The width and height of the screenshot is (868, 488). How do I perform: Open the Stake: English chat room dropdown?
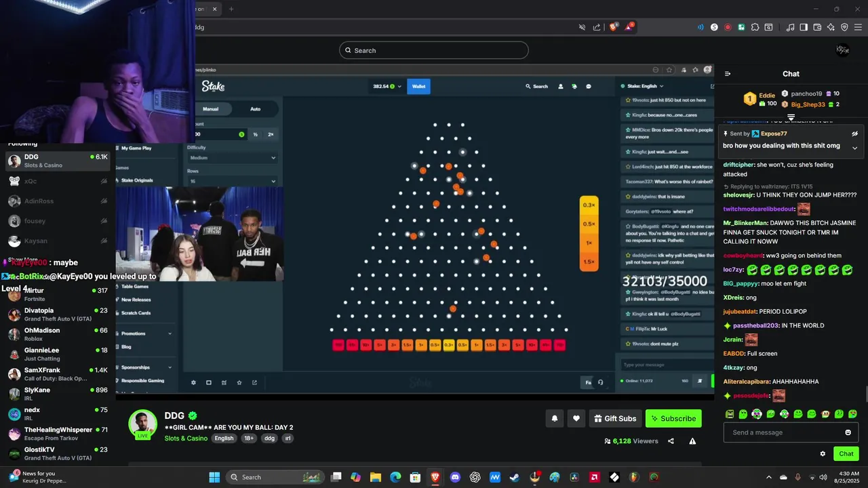[x=646, y=86]
